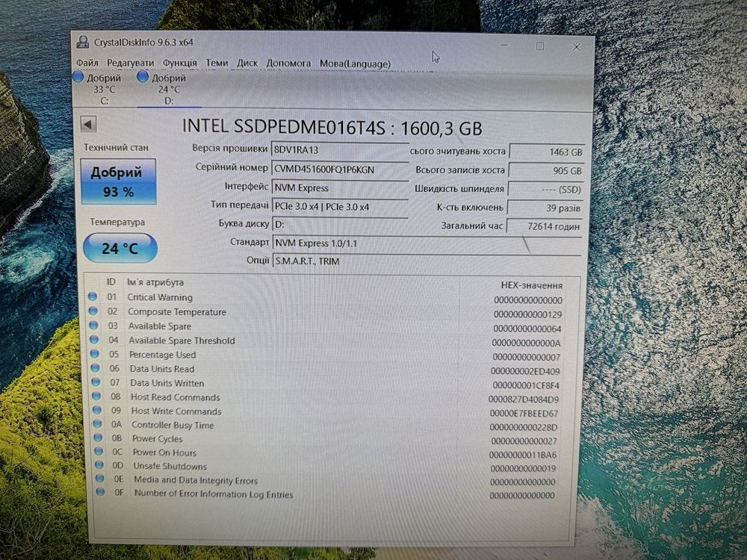This screenshot has height=560, width=747.
Task: Click the hex value 0000827D4084D9
Action: 524,399
